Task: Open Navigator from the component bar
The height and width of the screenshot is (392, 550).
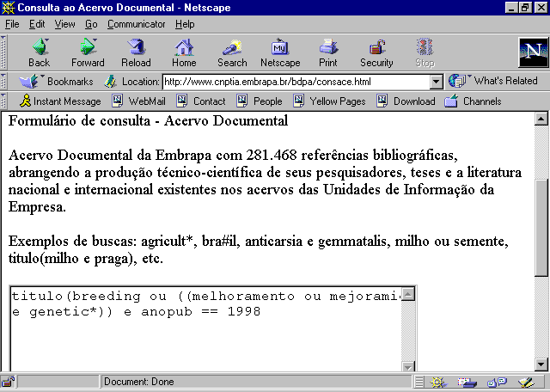Action: [x=437, y=382]
